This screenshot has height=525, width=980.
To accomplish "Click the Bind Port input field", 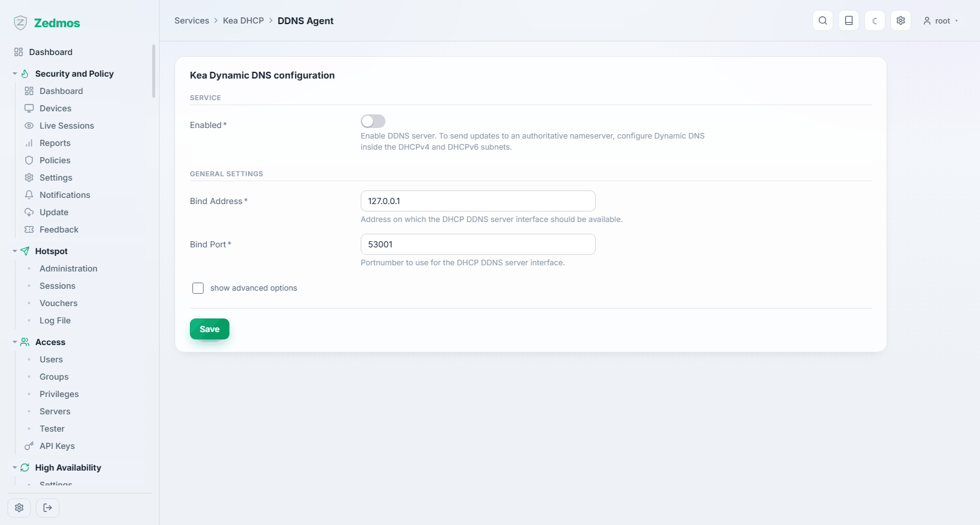I will coord(478,244).
